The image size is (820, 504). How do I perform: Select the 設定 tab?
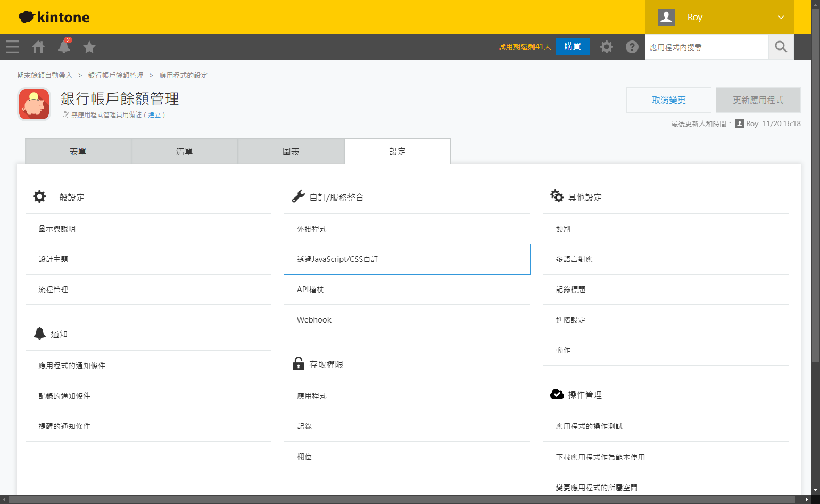click(x=397, y=152)
